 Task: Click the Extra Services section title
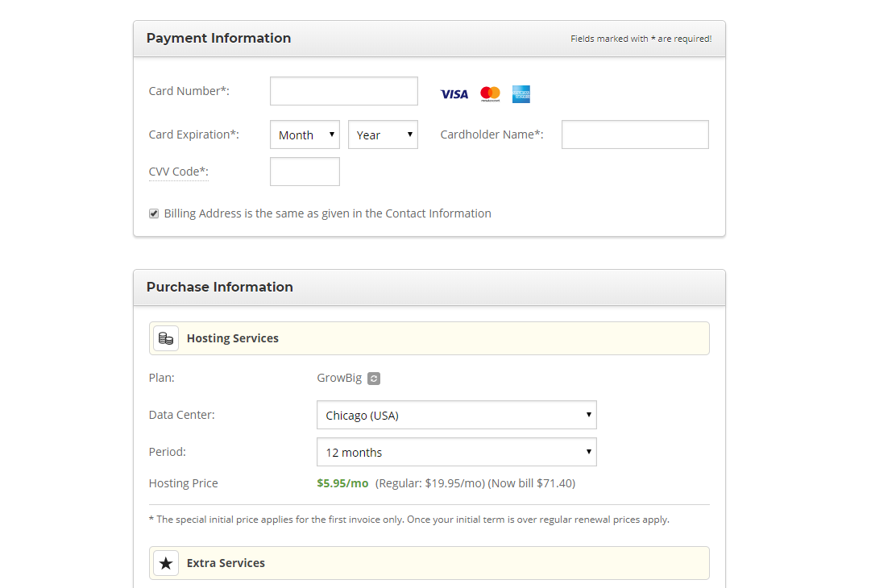[x=226, y=563]
